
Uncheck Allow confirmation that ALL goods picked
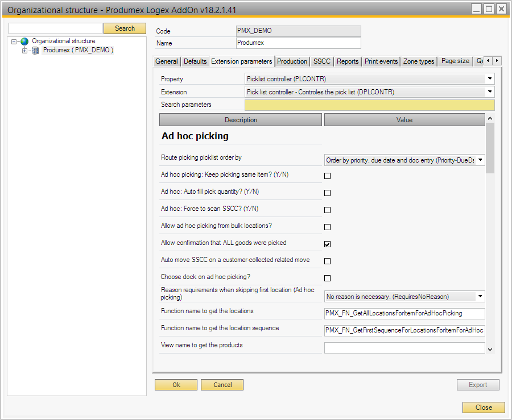point(327,244)
